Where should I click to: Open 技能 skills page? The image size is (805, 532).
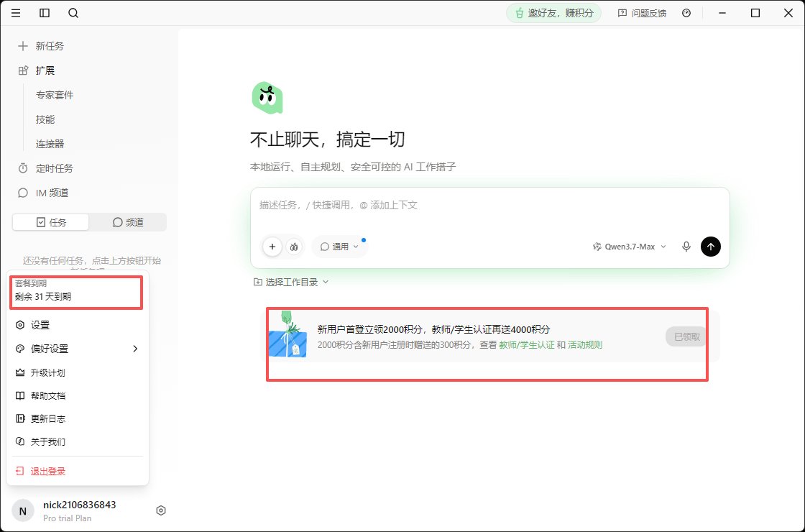click(45, 119)
